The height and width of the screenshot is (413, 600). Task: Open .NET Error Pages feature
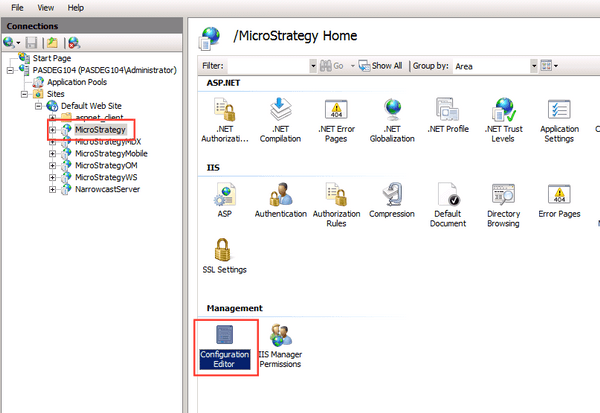(x=336, y=120)
